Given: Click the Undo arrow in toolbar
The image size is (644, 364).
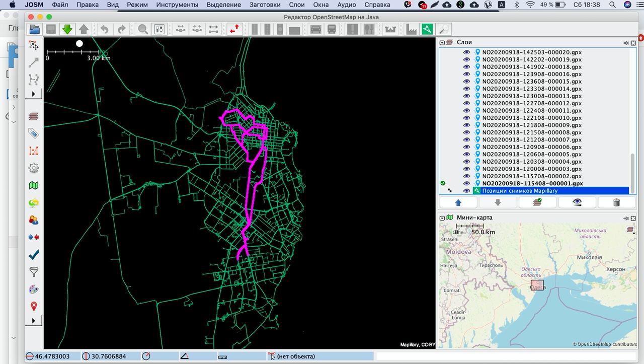Looking at the screenshot, I should pyautogui.click(x=104, y=29).
